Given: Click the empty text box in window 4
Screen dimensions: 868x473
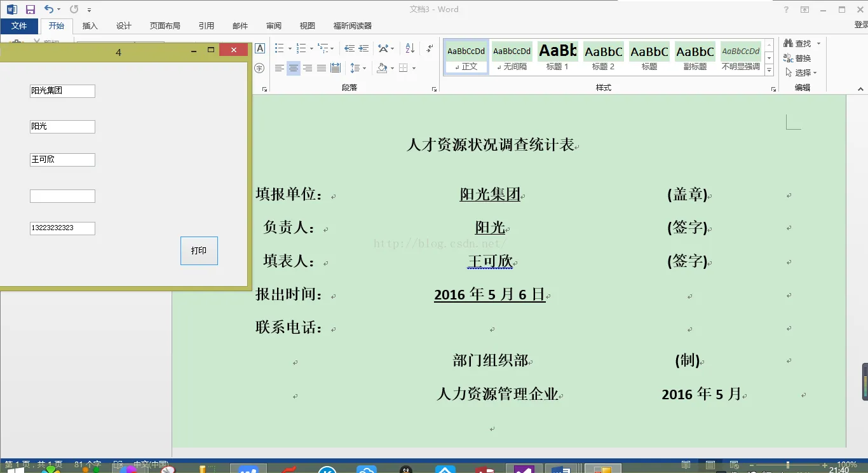Looking at the screenshot, I should point(62,196).
